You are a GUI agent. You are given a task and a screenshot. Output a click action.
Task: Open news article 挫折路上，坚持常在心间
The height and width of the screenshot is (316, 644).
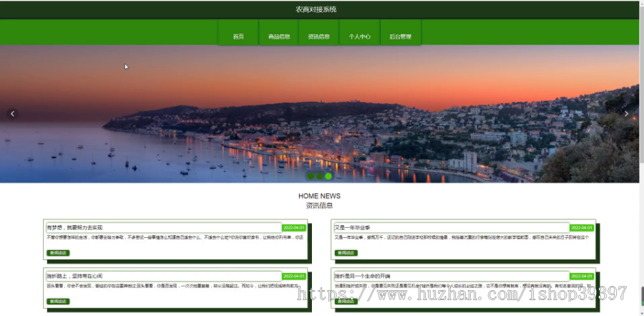tap(74, 276)
